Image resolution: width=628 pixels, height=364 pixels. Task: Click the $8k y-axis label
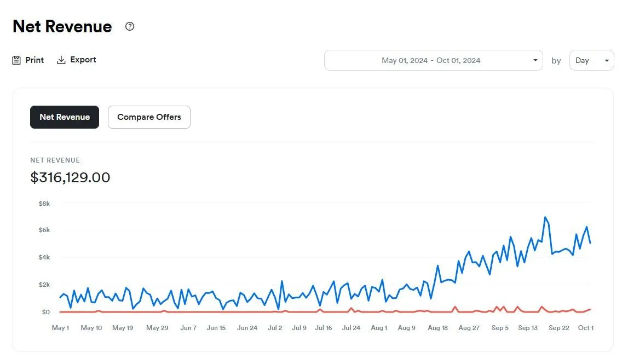[44, 204]
